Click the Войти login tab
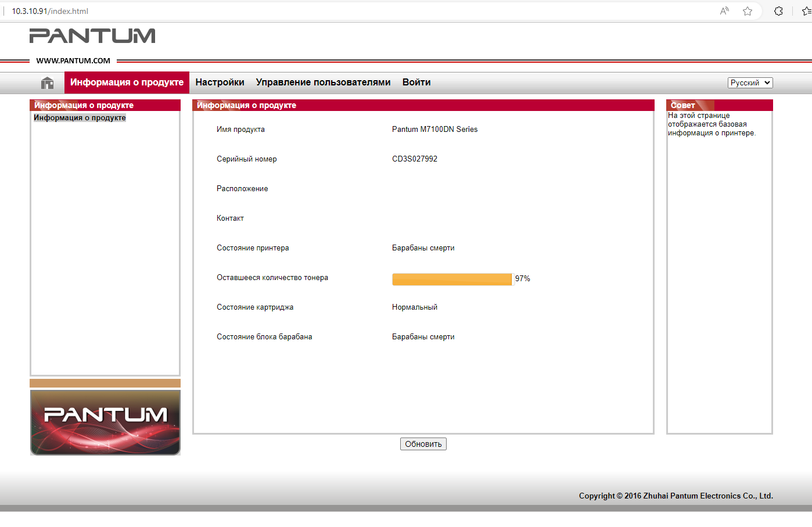The height and width of the screenshot is (527, 812). (416, 83)
